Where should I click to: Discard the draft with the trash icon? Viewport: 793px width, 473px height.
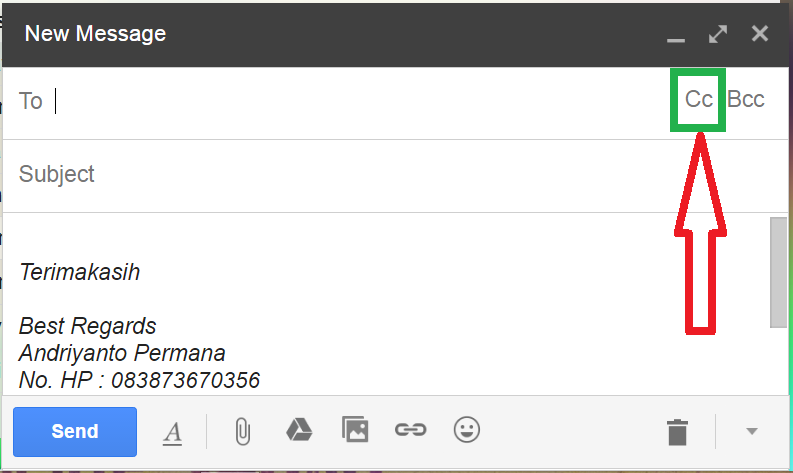coord(677,432)
